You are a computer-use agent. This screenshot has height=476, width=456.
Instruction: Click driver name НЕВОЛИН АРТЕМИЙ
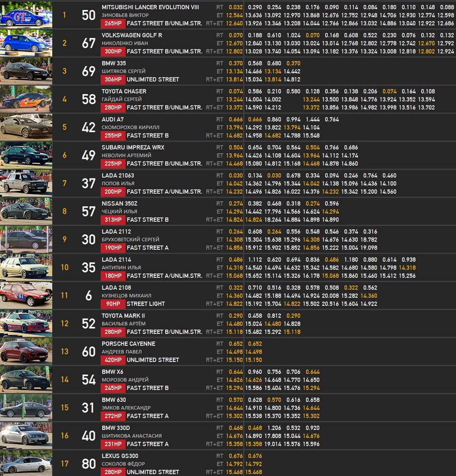coord(126,155)
